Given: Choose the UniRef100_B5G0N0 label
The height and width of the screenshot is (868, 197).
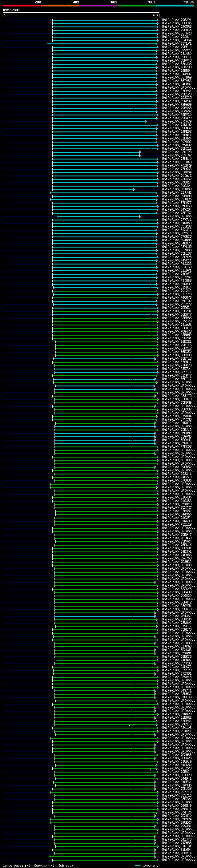Looking at the screenshot, I should [176, 433].
